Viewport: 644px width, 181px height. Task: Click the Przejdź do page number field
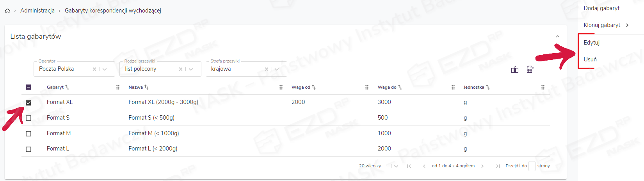[532, 166]
